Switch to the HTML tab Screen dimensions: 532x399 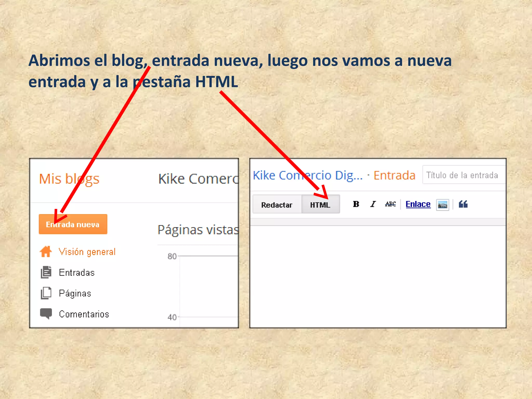point(320,204)
